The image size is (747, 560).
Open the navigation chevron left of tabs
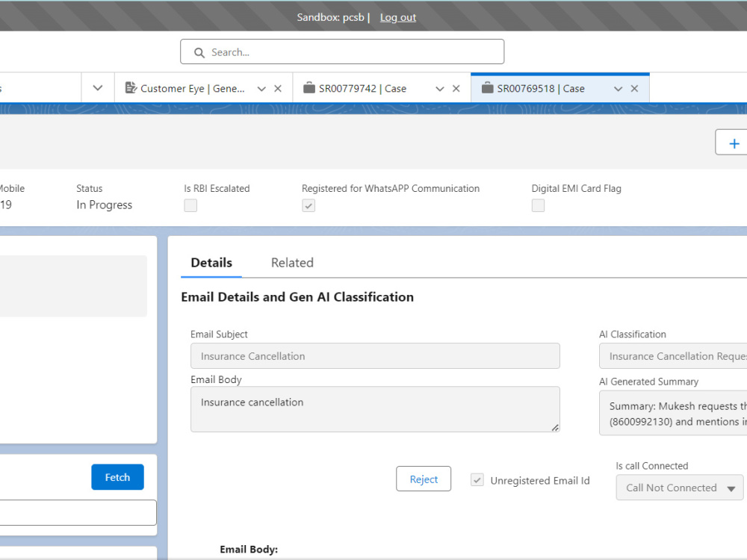[x=98, y=88]
